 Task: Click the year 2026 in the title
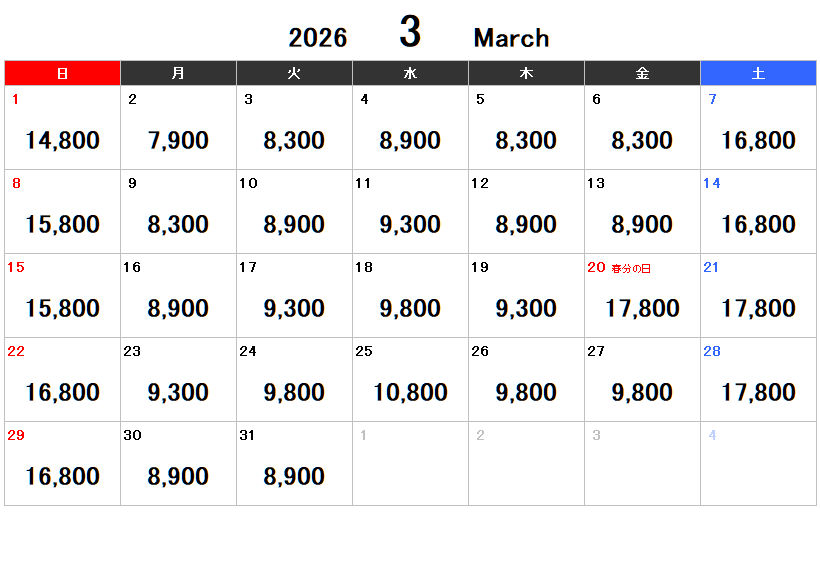point(318,38)
